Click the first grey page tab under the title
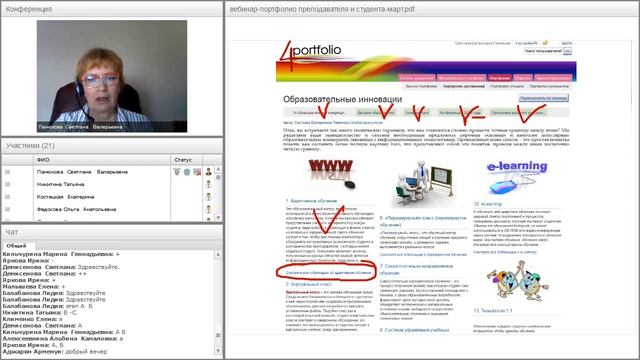640x360 pixels. coord(319,112)
